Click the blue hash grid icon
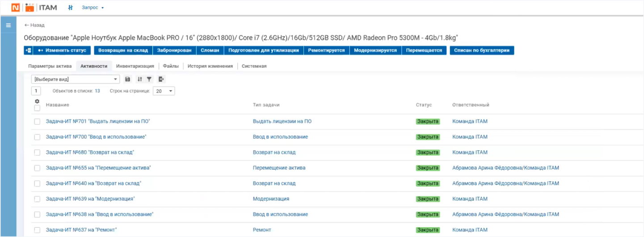Viewport: 644px width, 237px height. (x=70, y=8)
